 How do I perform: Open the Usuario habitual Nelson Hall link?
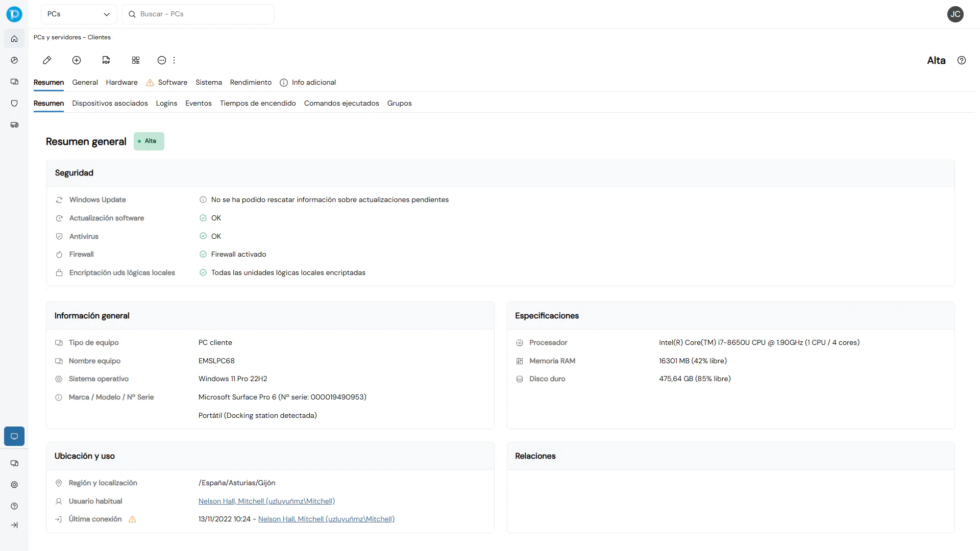point(266,502)
